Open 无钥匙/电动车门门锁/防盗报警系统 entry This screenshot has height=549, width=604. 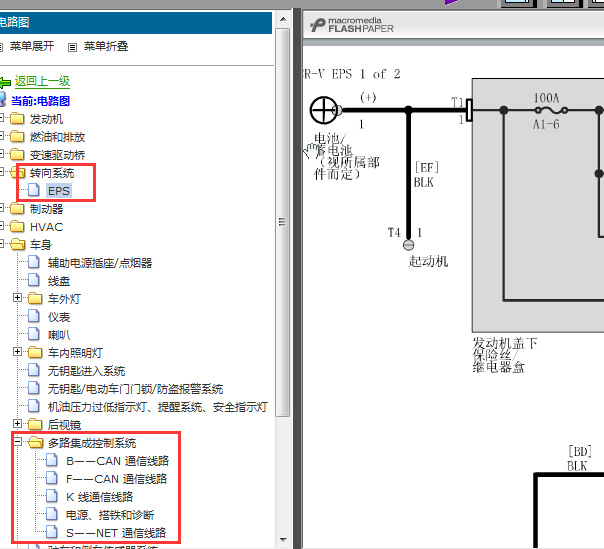[x=135, y=389]
